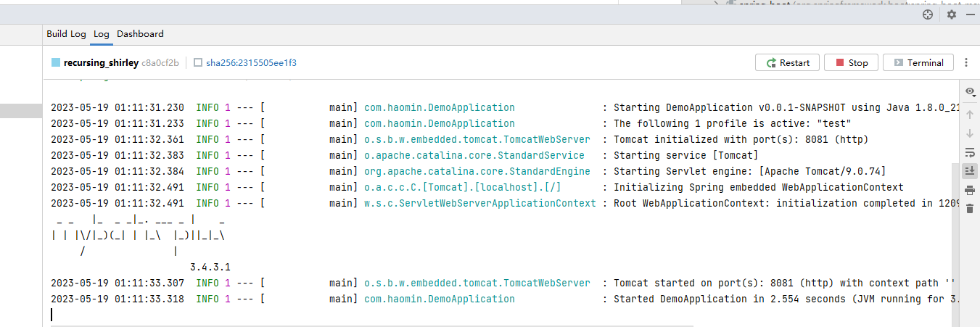Open the container Terminal
Viewport: 980px width, 327px height.
pyautogui.click(x=918, y=63)
